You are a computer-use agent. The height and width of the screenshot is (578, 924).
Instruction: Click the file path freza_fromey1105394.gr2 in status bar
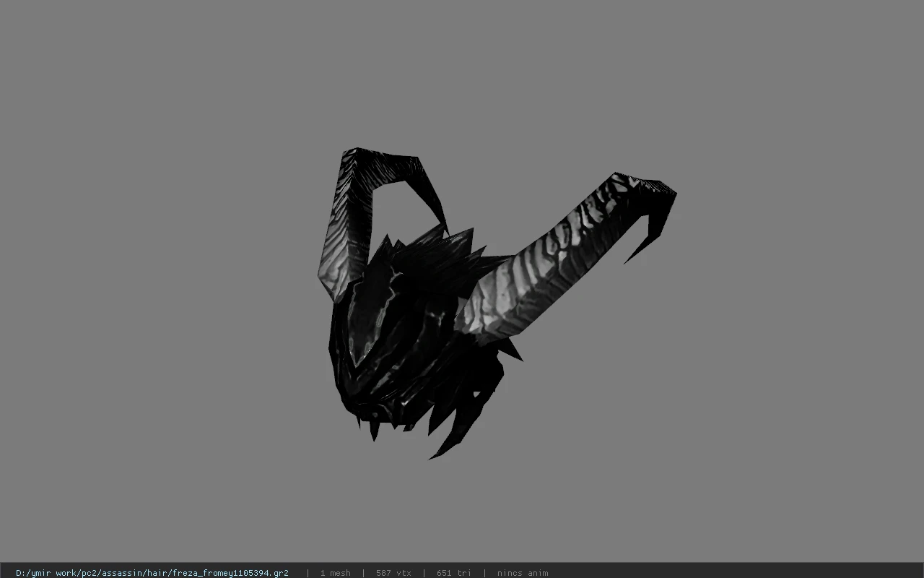[x=152, y=573]
